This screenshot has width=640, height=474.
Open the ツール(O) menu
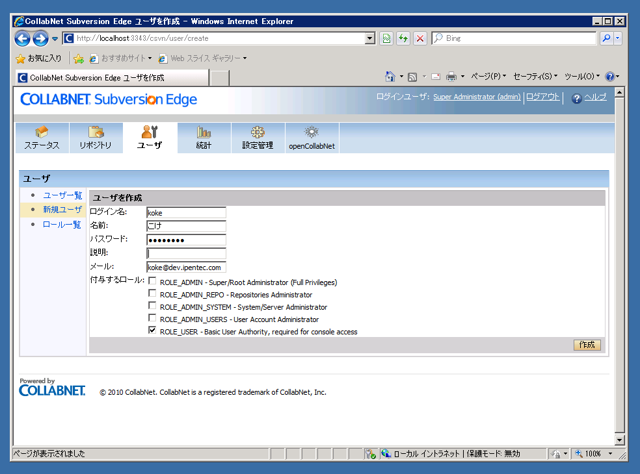582,76
